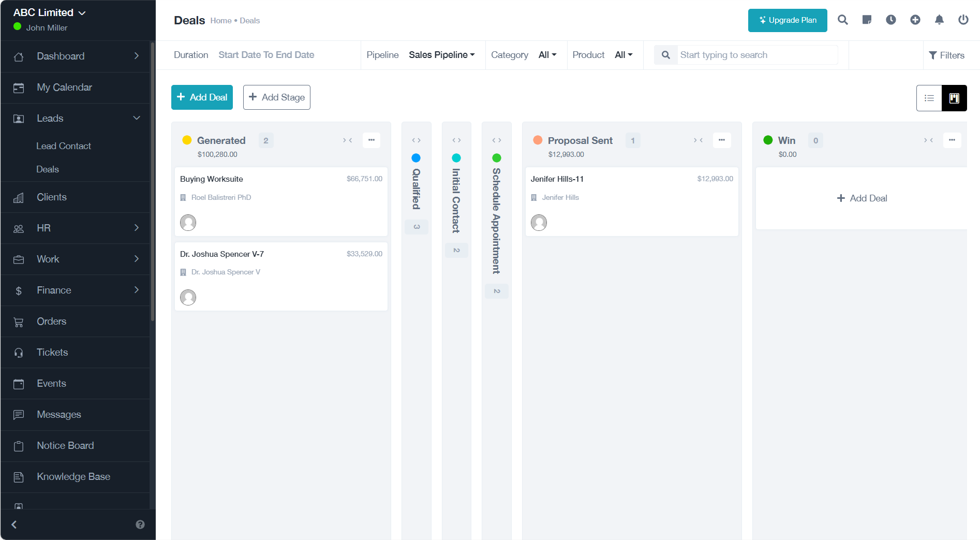Viewport: 980px width, 540px height.
Task: Click the Proposal Sent orange color dot
Action: tap(538, 140)
